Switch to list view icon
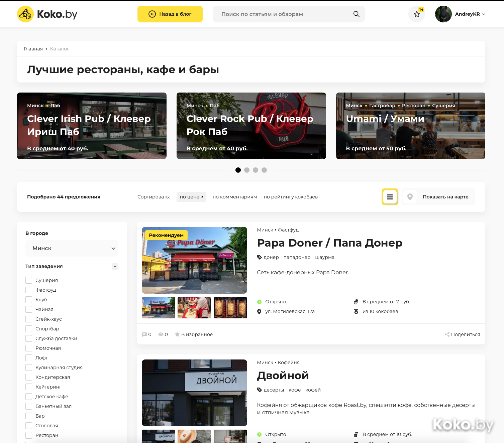Image resolution: width=504 pixels, height=443 pixels. tap(390, 197)
